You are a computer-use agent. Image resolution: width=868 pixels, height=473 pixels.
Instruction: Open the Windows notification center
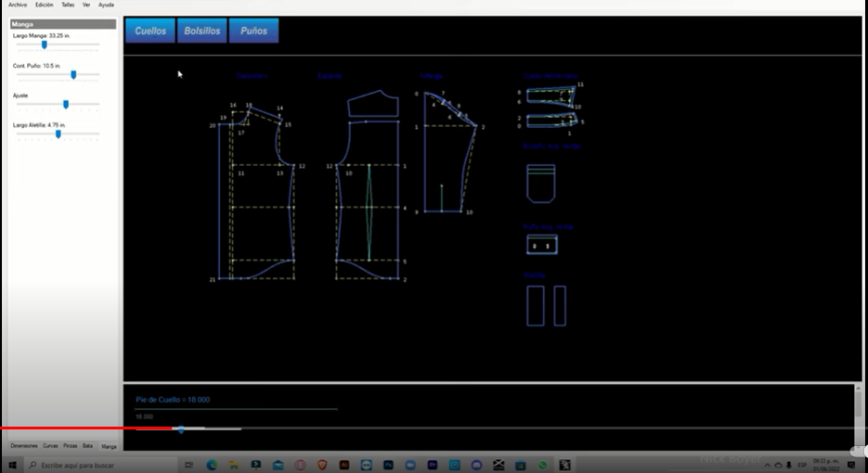851,466
